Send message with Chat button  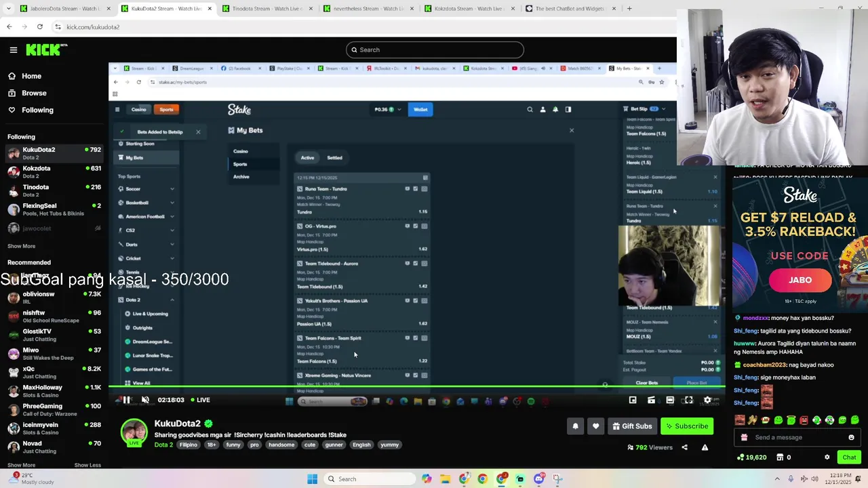pos(848,457)
